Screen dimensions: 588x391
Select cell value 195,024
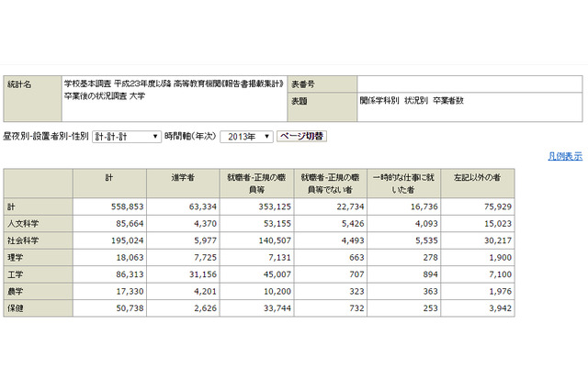pyautogui.click(x=127, y=240)
